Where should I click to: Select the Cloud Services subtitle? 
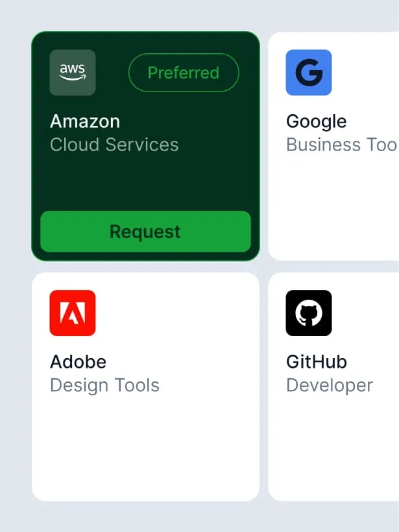coord(114,145)
